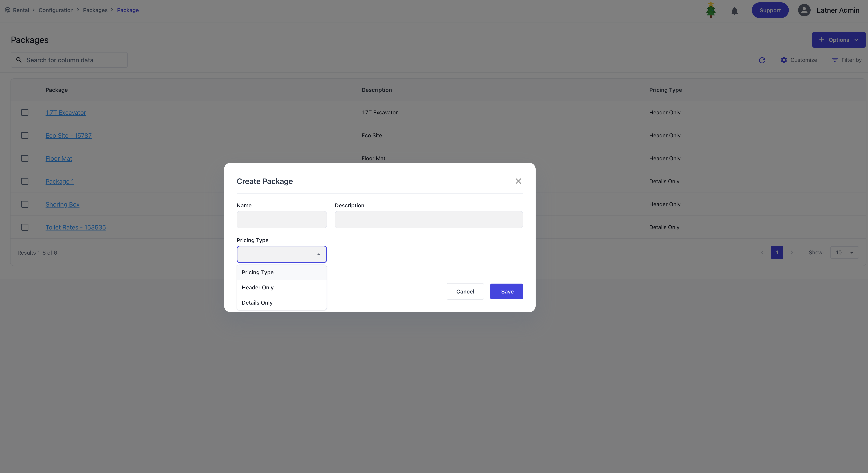Collapse the Pricing Type dropdown arrow
Image resolution: width=868 pixels, height=473 pixels.
tap(318, 255)
